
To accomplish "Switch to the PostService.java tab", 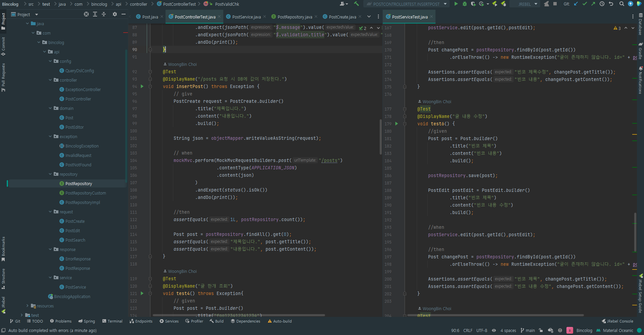I will pos(246,16).
